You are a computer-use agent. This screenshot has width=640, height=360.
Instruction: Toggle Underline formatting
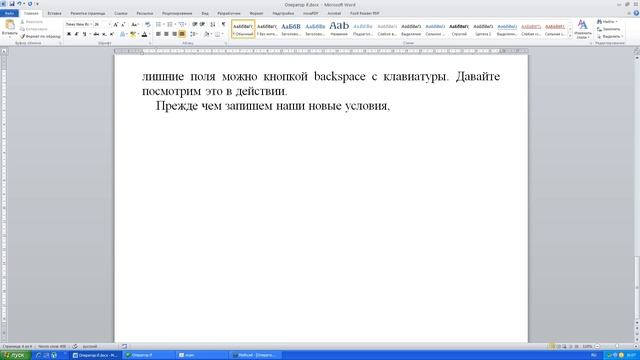coord(84,34)
